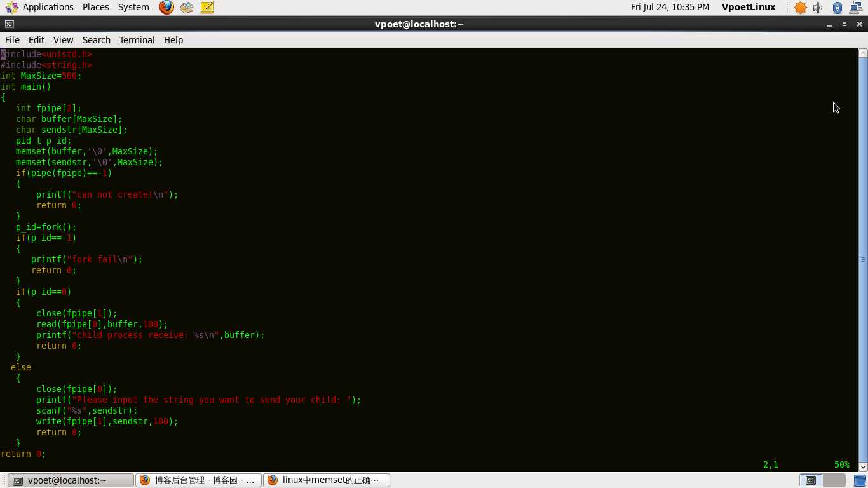Open the trash icon in the bottom panel
This screenshot has height=488, width=868.
861,480
